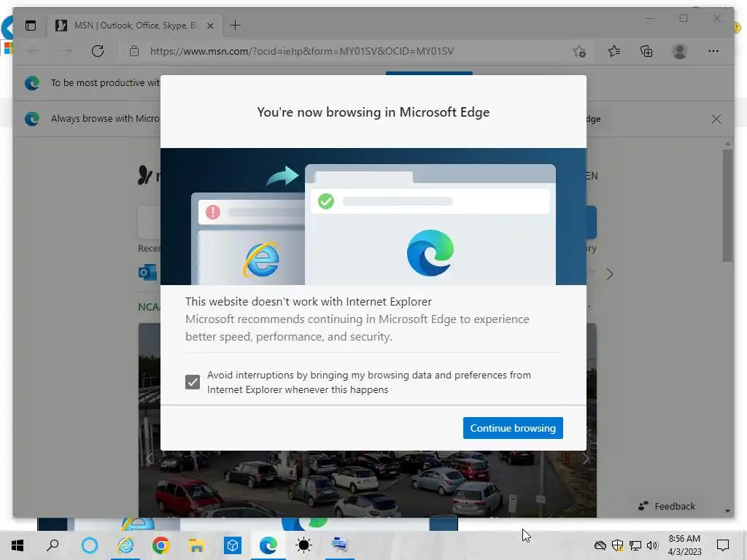Close the MSN tab

[210, 26]
